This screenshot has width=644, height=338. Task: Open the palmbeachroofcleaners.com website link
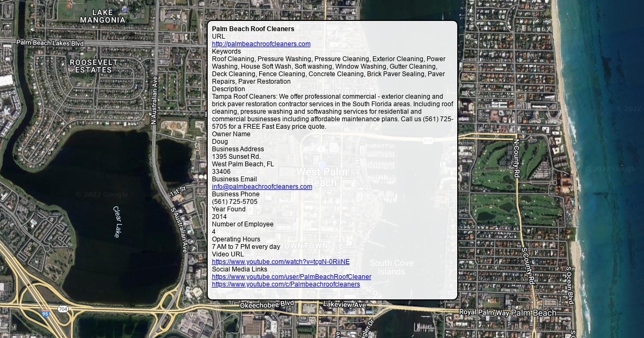pos(261,44)
